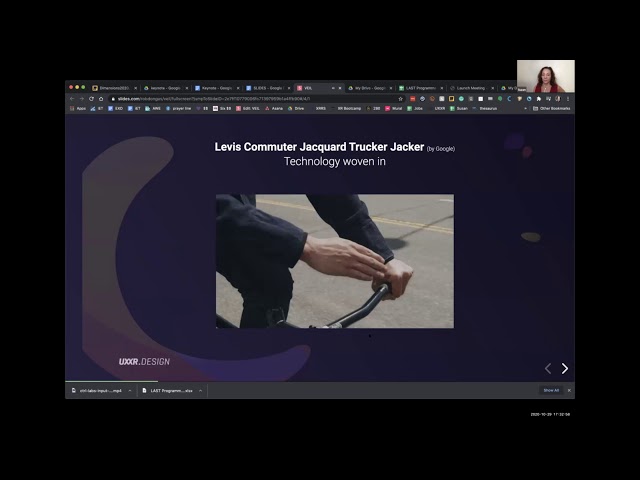Expand options for the xlsx download

pos(200,391)
